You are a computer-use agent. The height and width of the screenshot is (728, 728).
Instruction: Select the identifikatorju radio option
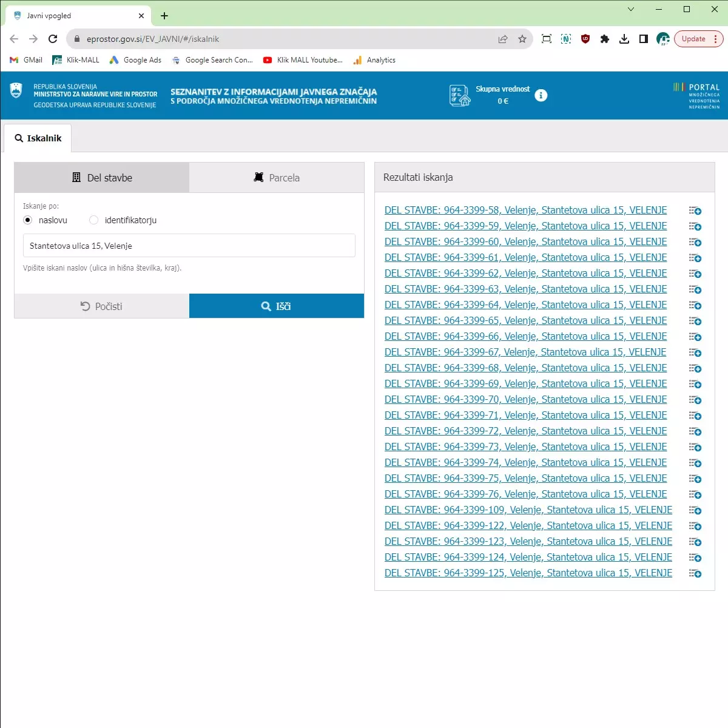pos(93,220)
